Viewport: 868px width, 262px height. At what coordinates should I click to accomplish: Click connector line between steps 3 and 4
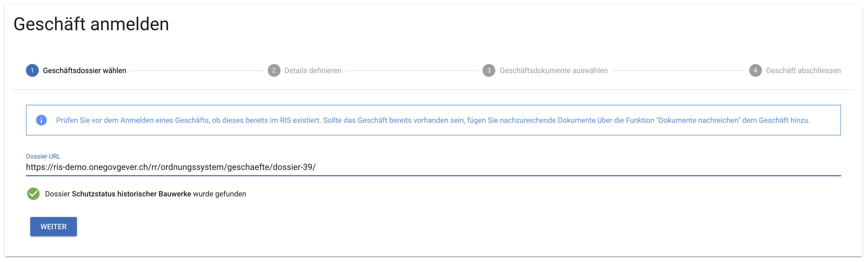tap(678, 71)
